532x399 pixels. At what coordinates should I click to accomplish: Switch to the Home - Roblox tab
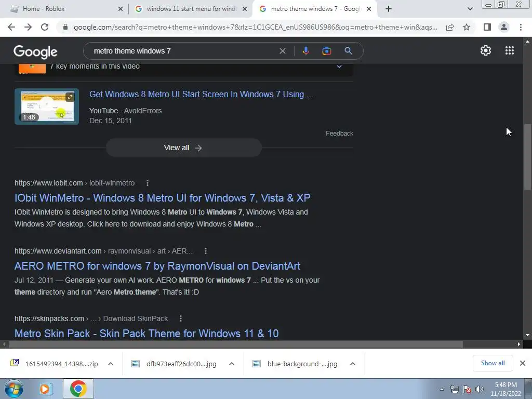(64, 9)
